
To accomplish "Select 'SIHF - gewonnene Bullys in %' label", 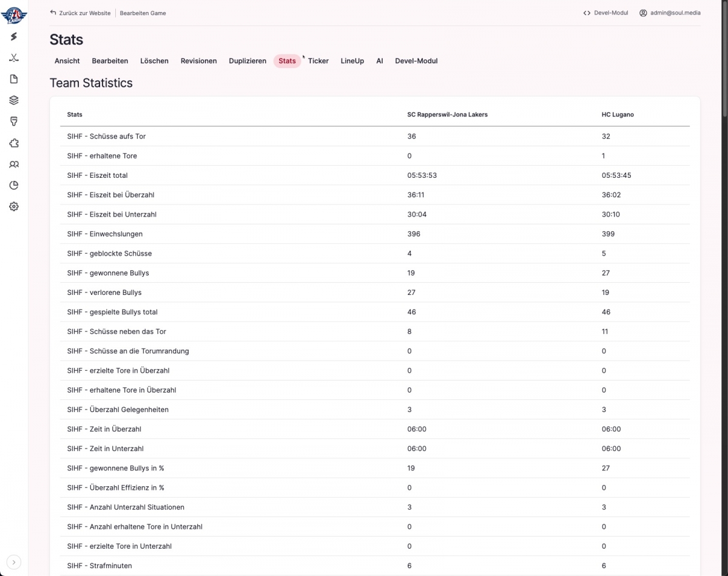I will (115, 468).
